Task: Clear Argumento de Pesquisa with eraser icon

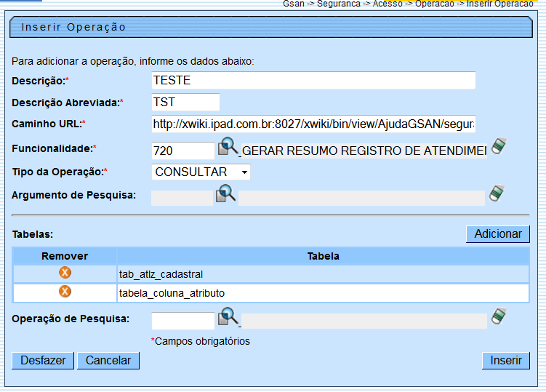Action: click(497, 193)
